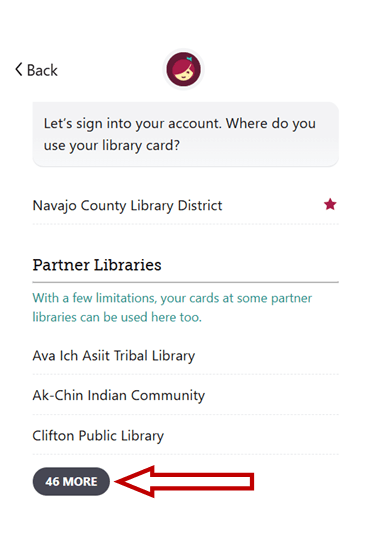Choose Ava Ich Asiit Tribal Library

[x=186, y=356]
